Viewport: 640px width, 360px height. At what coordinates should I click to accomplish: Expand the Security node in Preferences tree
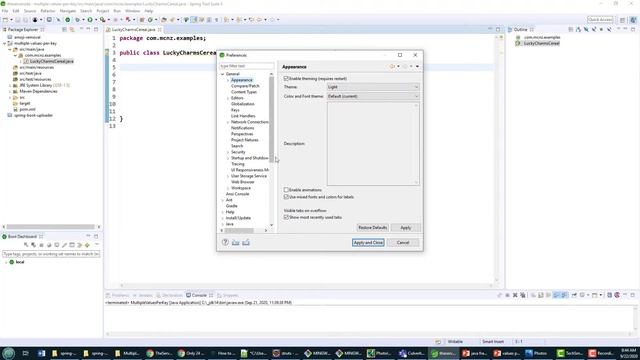pos(228,152)
